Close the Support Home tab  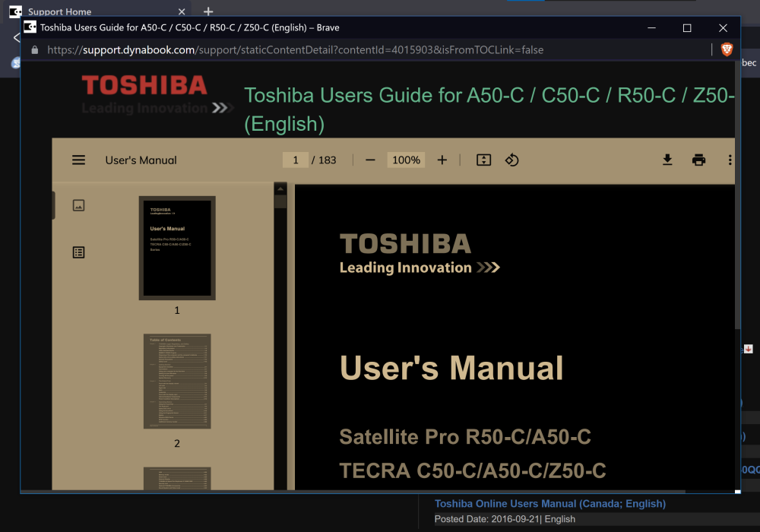click(182, 11)
